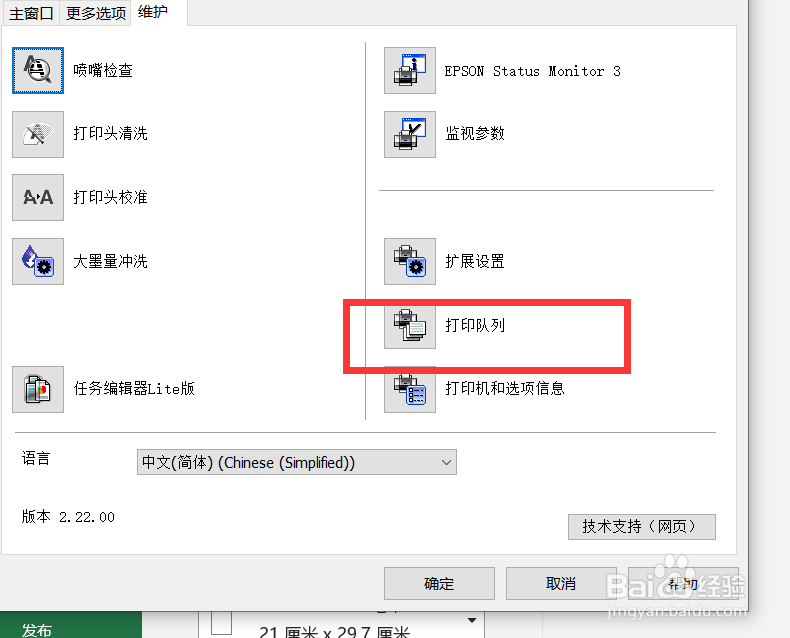790x638 pixels.
Task: Select the 维护 maintenance tab
Action: (153, 12)
